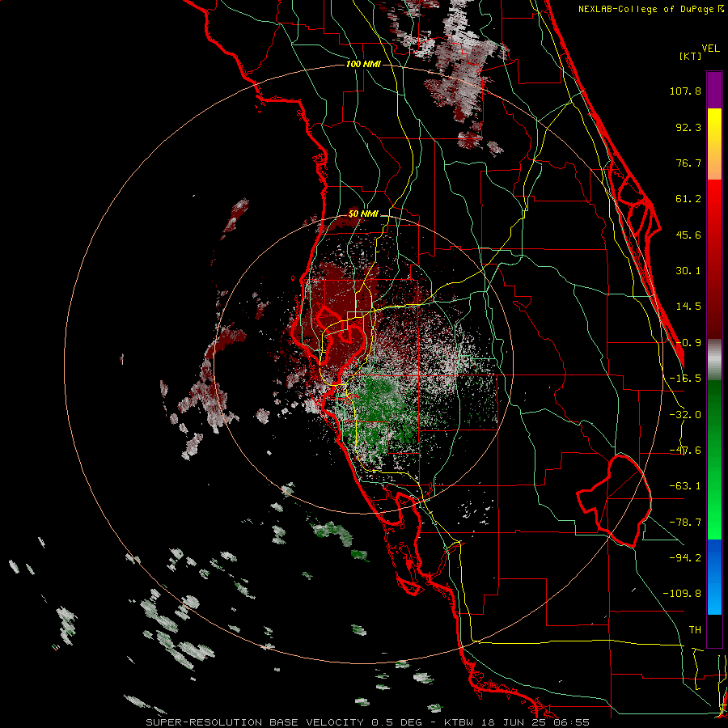728x728 pixels.
Task: Click the -78.7 velocity scale value
Action: point(685,523)
